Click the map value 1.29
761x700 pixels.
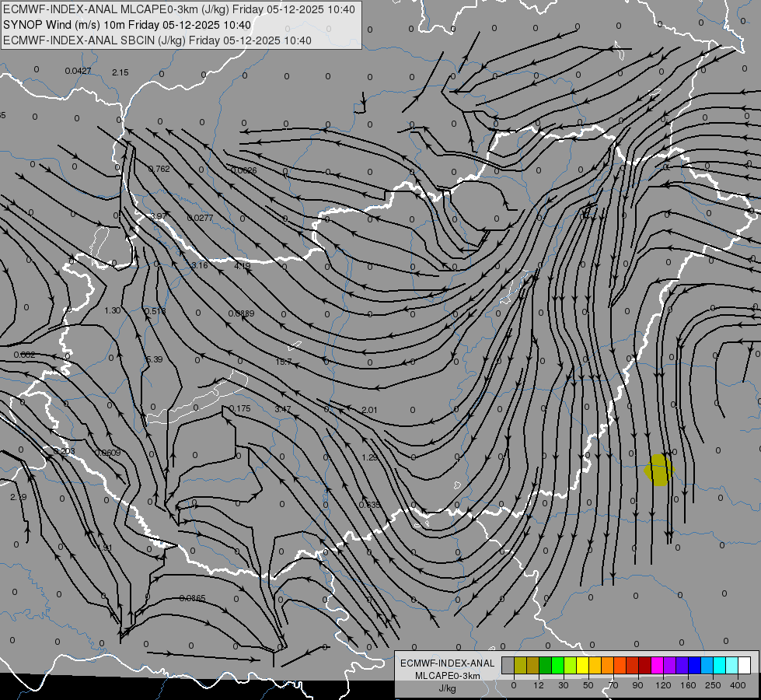point(370,457)
